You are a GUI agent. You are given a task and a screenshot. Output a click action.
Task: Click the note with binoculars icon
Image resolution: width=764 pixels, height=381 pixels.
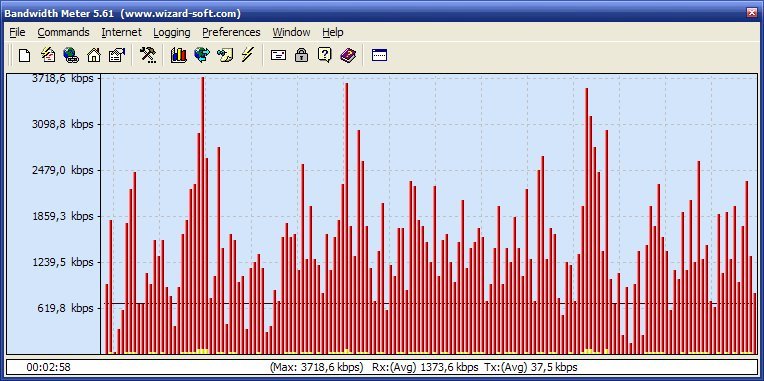pos(225,55)
